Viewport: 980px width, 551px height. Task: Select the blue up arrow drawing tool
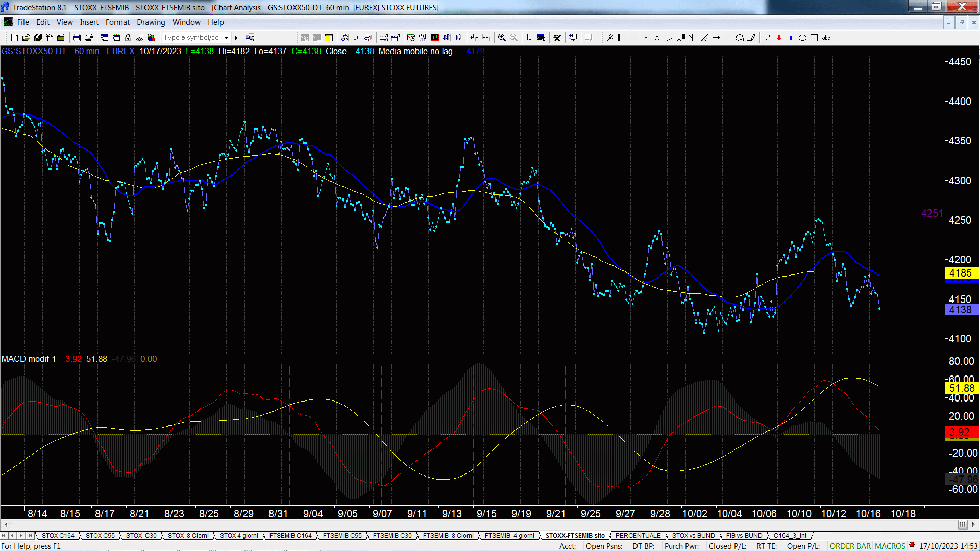791,37
